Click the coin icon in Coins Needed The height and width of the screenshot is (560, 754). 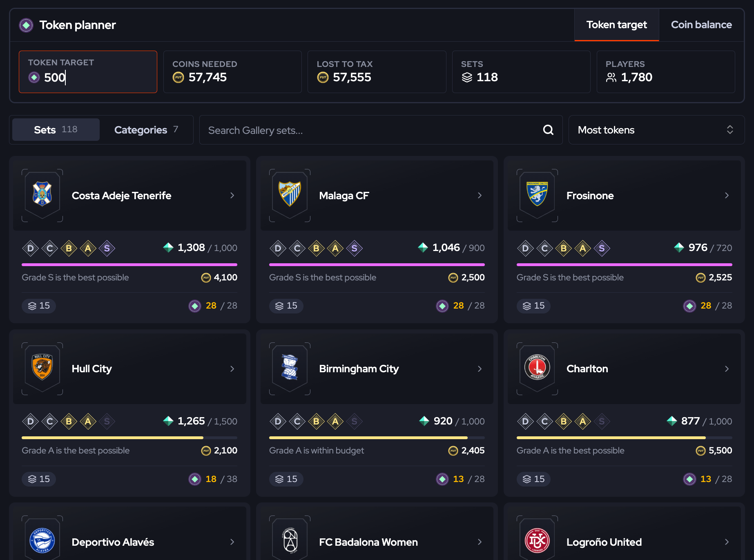[x=178, y=77]
